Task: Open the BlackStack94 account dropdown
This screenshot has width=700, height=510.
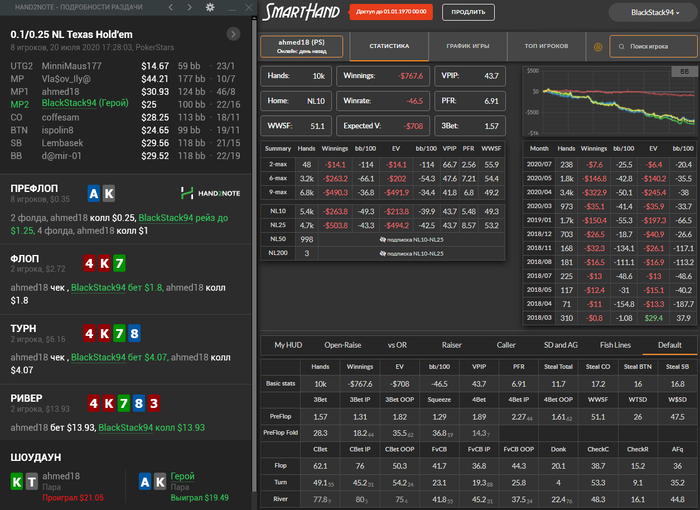Action: pyautogui.click(x=654, y=13)
